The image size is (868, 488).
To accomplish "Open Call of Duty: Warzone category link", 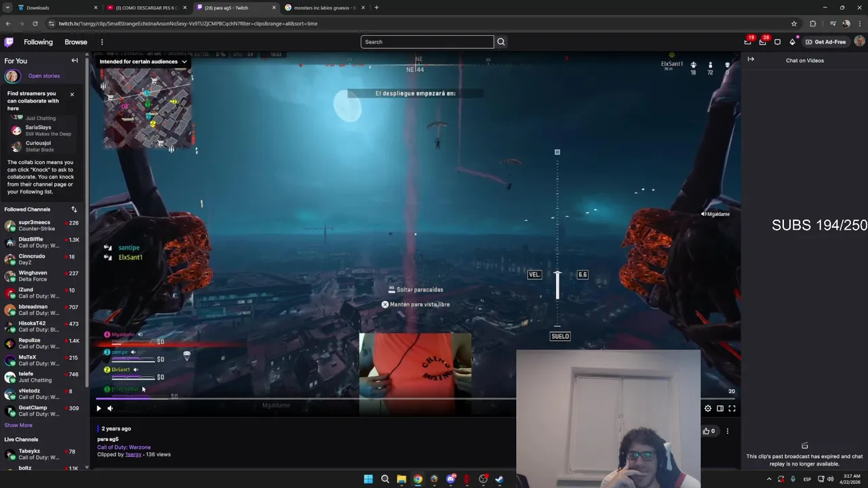I will (x=123, y=447).
